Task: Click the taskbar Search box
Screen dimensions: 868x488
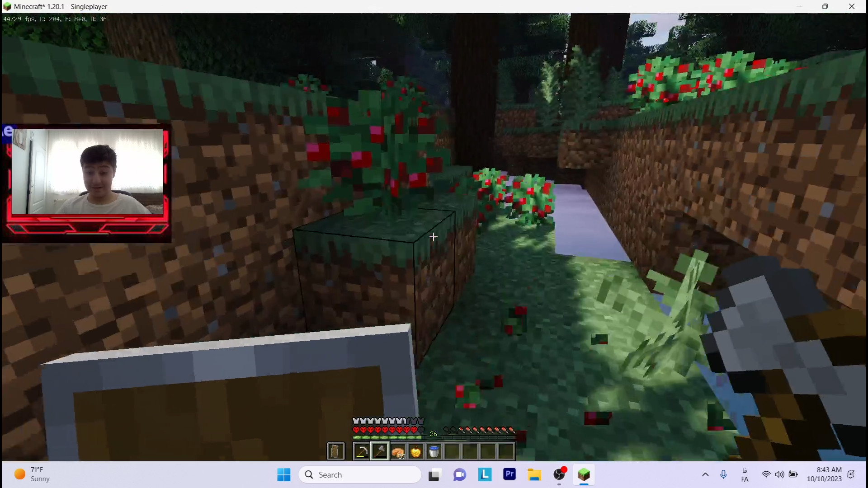Action: tap(360, 474)
